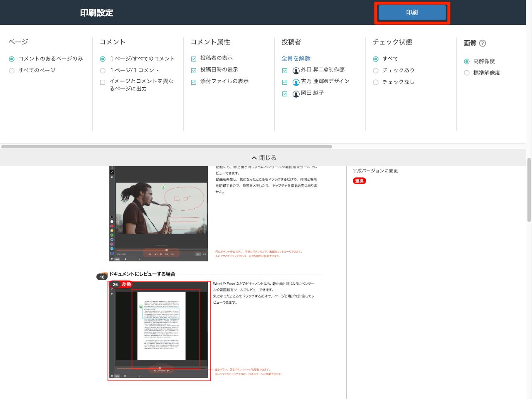Select 1ページ/1コメント radio option
Screen dimensions: 532x399
[x=103, y=71]
